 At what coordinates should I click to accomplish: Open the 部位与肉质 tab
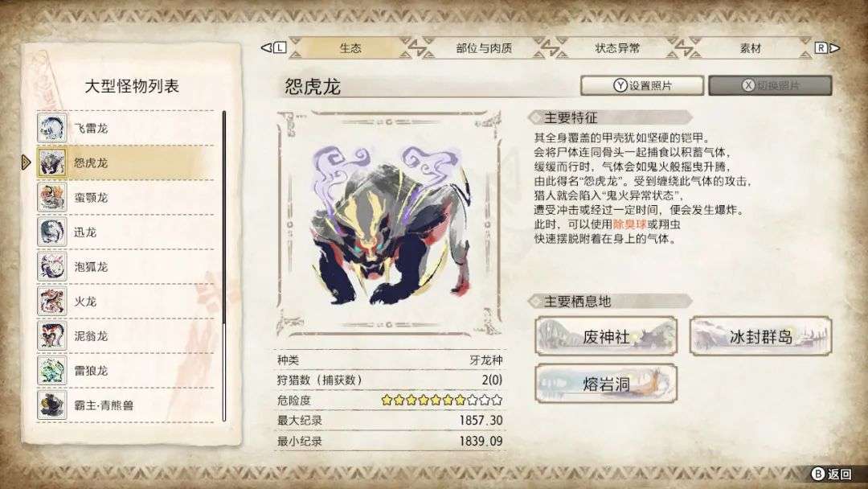coord(484,48)
